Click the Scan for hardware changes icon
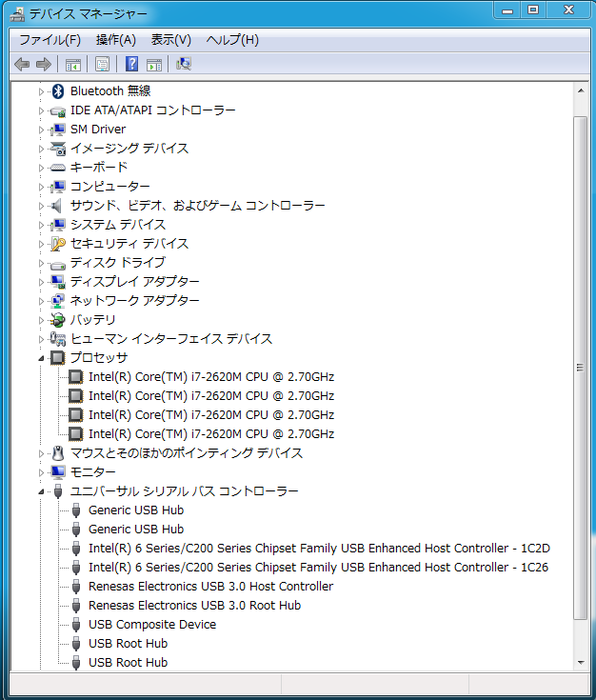Viewport: 596px width, 700px height. click(x=184, y=65)
